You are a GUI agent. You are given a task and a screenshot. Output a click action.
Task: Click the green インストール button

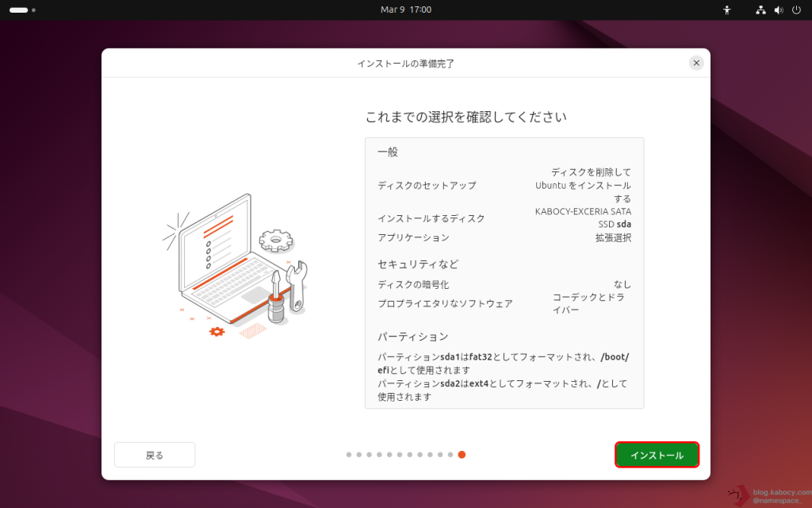[x=657, y=455]
